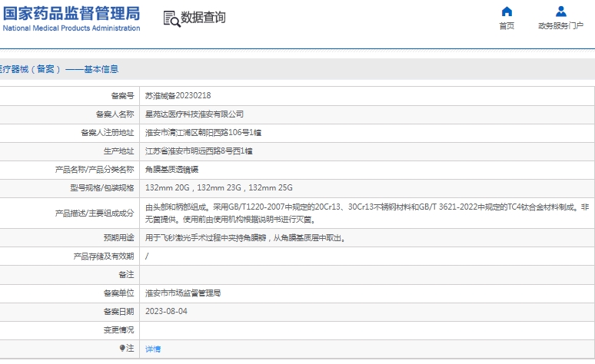Click the 数据查询 heading text

[203, 18]
